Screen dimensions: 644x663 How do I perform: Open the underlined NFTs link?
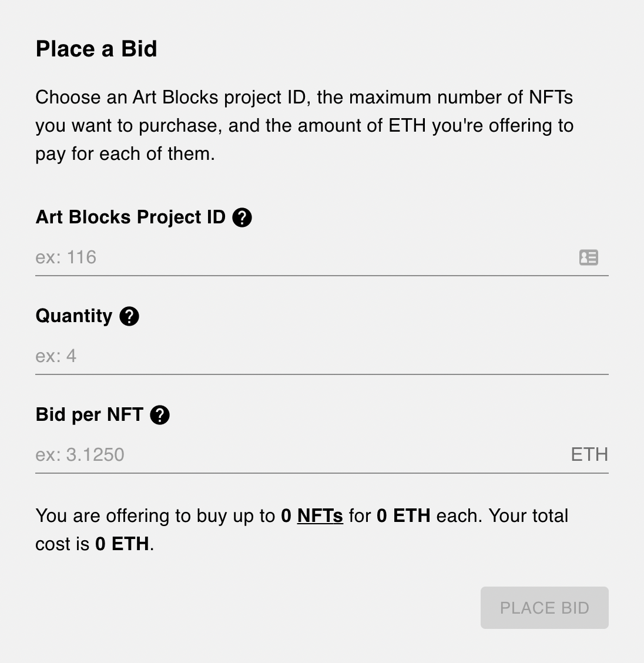coord(320,516)
